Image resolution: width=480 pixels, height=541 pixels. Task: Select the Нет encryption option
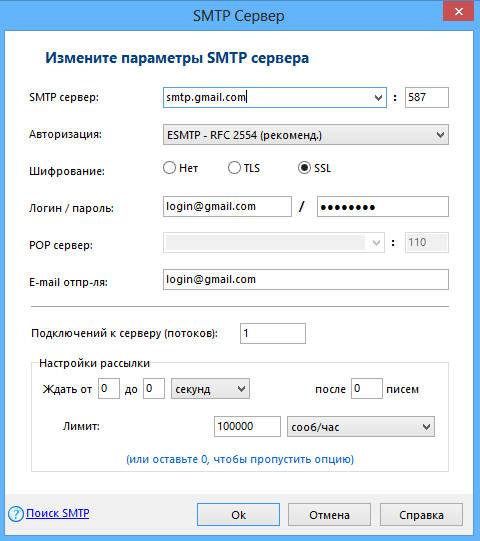169,168
